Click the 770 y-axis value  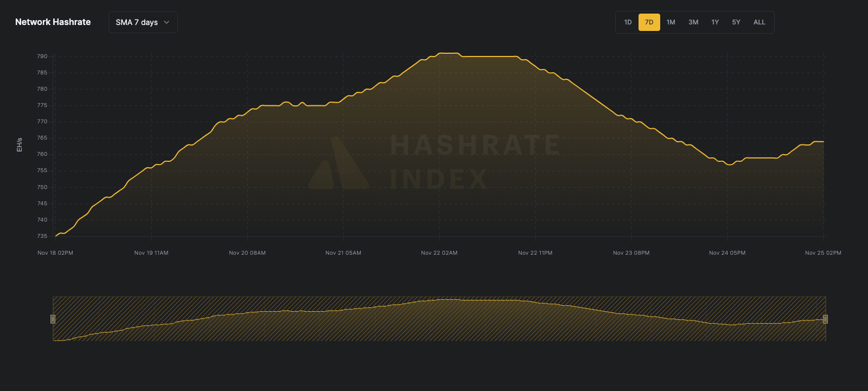click(x=42, y=122)
